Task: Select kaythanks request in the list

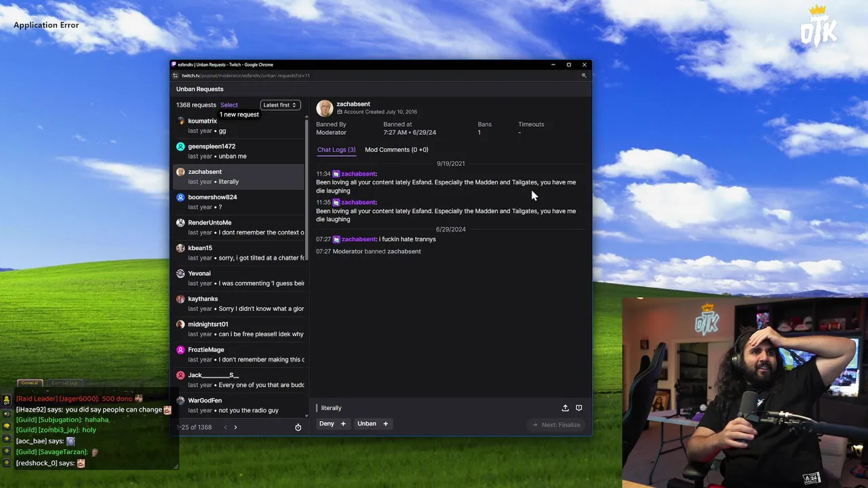Action: pos(239,304)
